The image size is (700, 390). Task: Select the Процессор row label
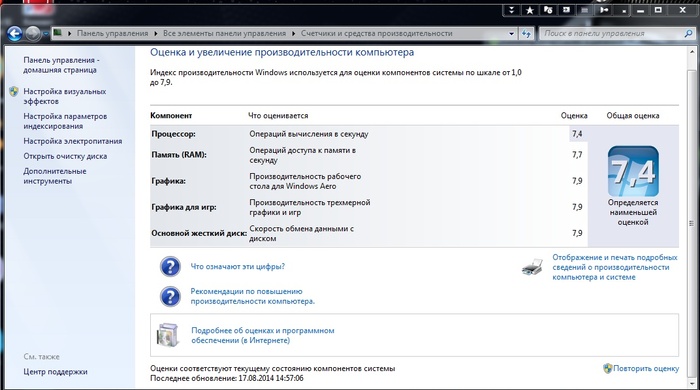click(173, 134)
